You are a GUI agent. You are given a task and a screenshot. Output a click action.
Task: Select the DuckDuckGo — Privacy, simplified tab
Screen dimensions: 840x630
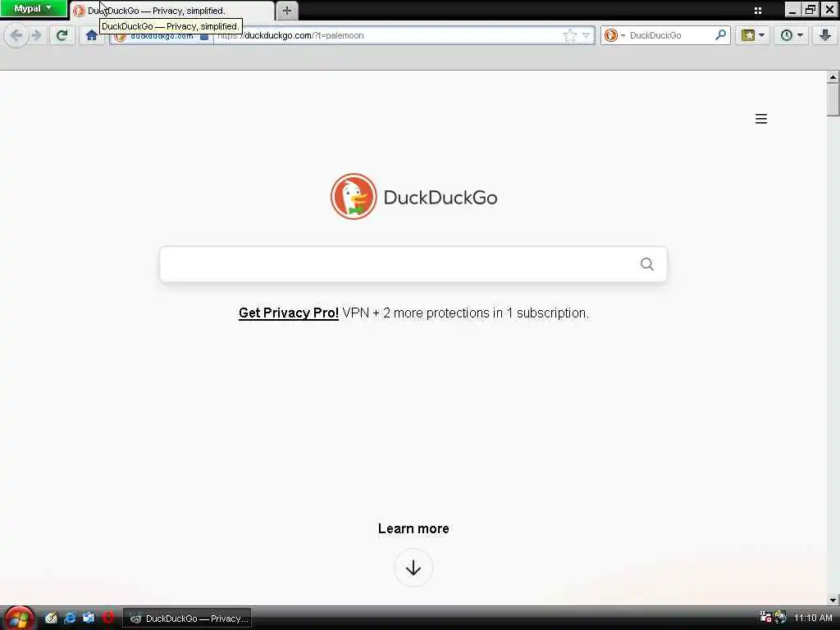(172, 11)
